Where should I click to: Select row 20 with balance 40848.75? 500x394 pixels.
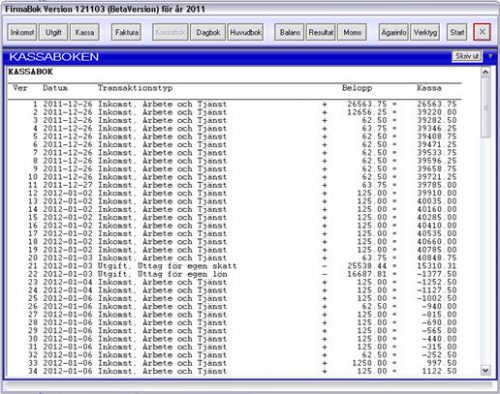235,258
